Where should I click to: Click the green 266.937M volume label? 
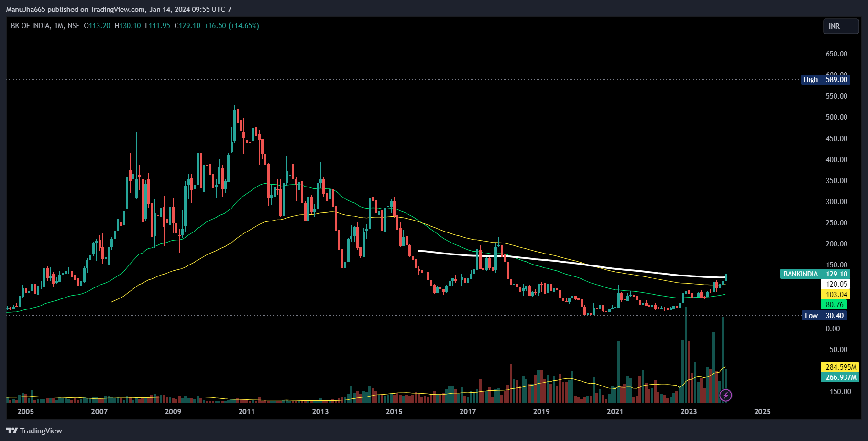pos(840,377)
